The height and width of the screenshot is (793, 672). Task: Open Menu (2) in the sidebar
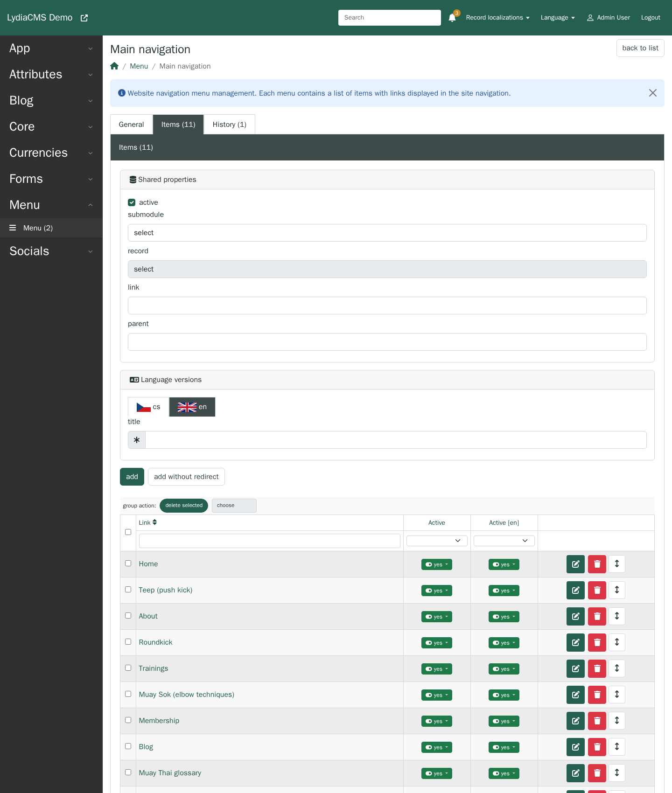click(x=51, y=228)
